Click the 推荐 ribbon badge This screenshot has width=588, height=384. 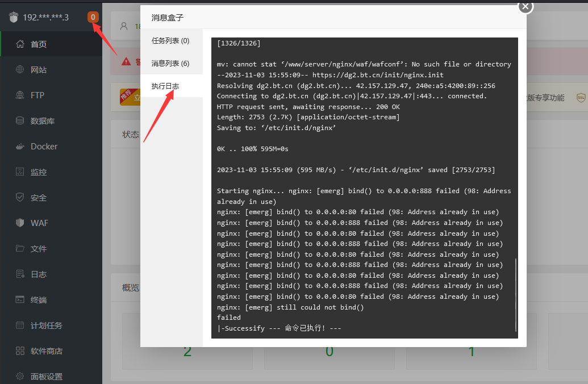click(126, 96)
